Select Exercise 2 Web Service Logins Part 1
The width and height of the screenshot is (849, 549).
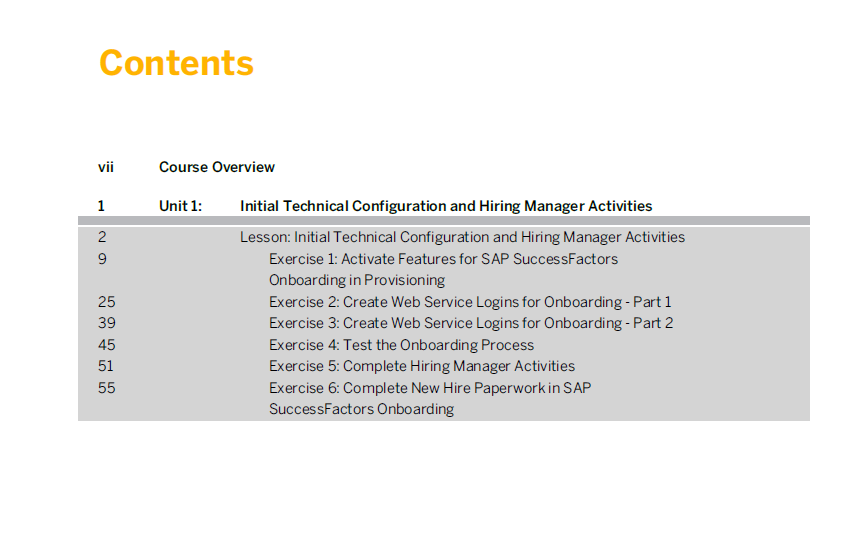click(470, 302)
